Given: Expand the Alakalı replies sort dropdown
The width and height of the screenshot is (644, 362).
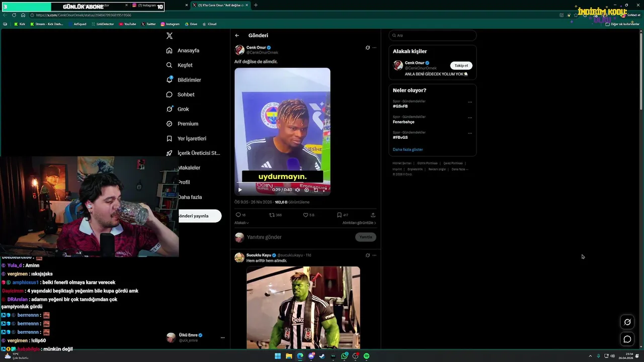Looking at the screenshot, I should pos(242,223).
